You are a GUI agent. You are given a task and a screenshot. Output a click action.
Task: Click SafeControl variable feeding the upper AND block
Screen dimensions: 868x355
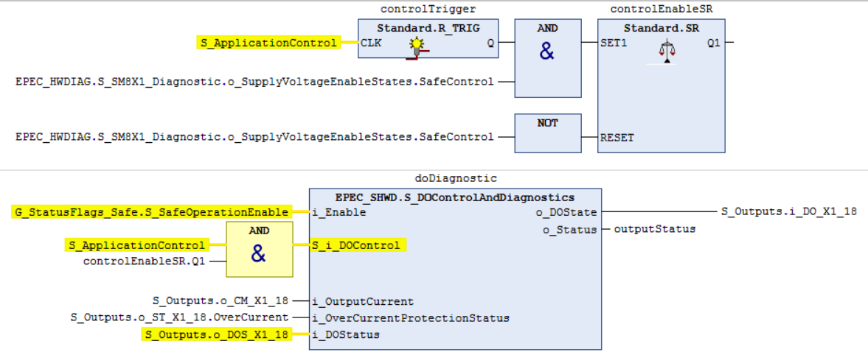[254, 82]
